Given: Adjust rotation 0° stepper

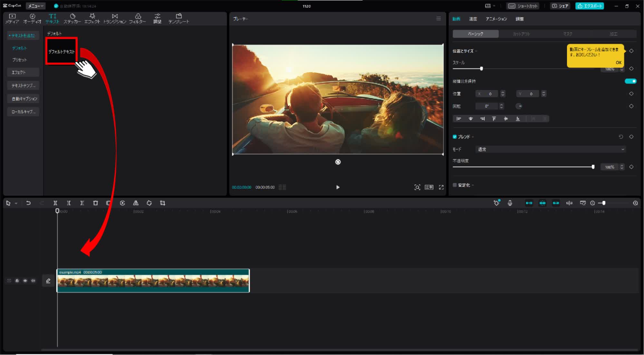Looking at the screenshot, I should 501,106.
